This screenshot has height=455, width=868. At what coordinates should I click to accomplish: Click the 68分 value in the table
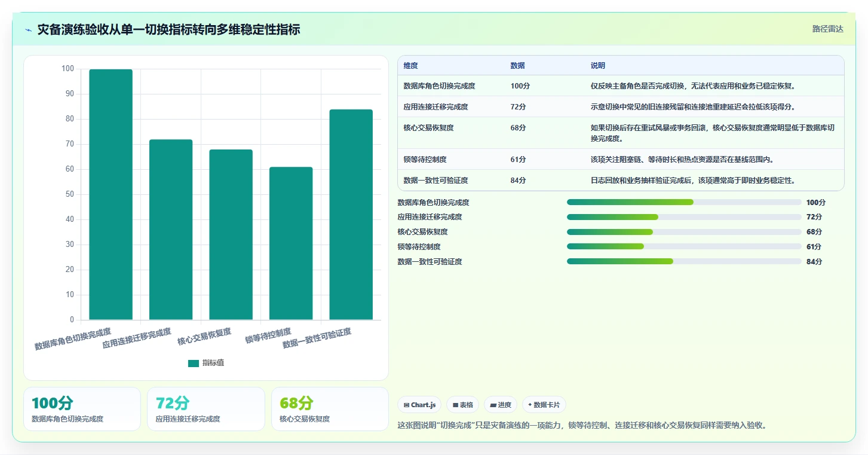pos(519,128)
